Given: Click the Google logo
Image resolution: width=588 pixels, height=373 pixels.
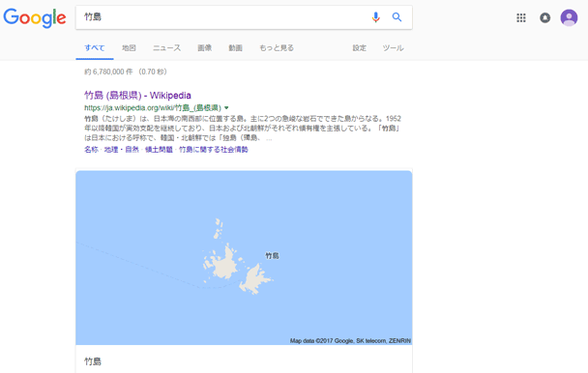Looking at the screenshot, I should [35, 17].
